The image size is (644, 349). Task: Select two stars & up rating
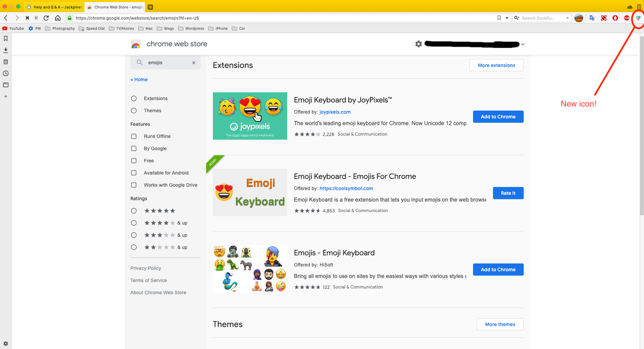134,247
